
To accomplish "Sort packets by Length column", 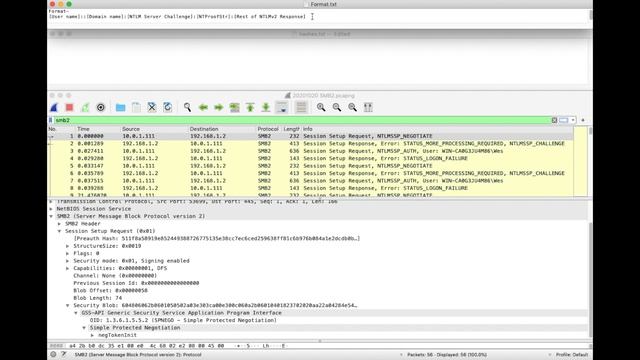I will 291,129.
